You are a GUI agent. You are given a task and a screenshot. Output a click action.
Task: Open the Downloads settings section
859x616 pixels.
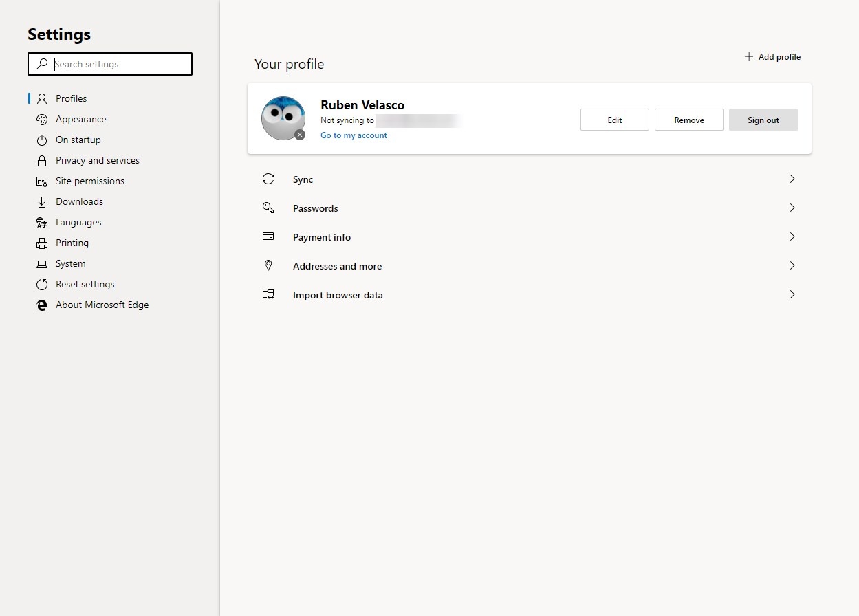[79, 202]
